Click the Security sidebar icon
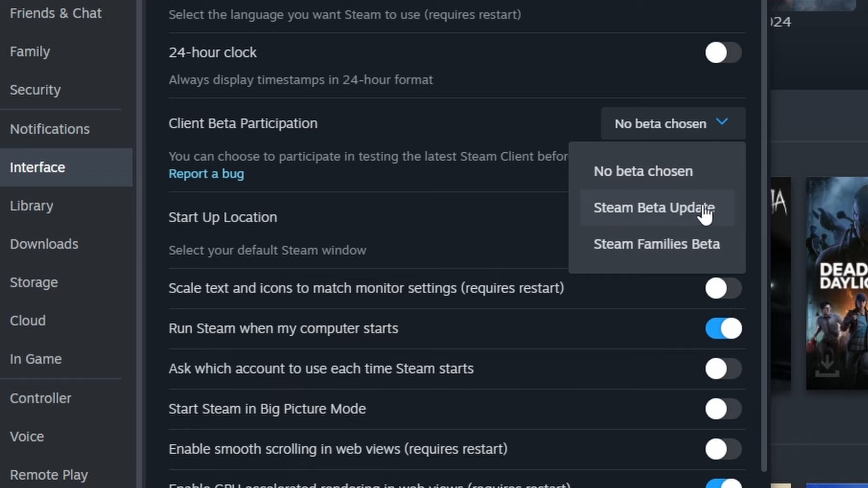 pos(34,90)
